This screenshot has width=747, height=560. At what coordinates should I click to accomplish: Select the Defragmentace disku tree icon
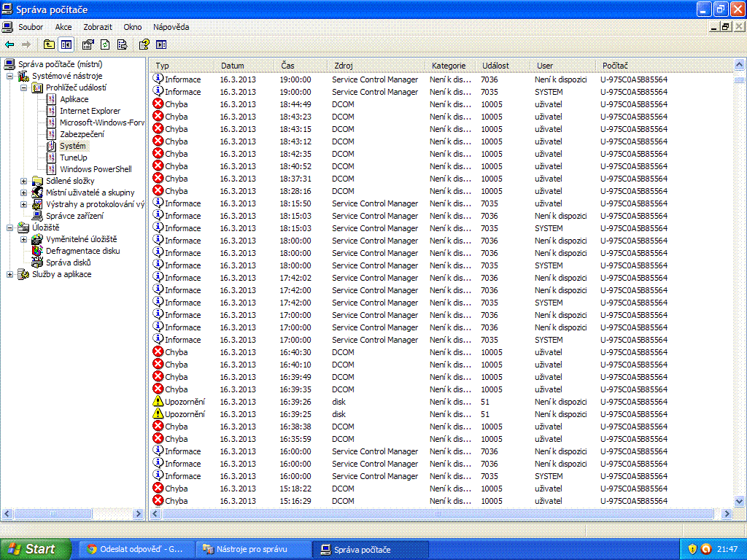tap(37, 251)
